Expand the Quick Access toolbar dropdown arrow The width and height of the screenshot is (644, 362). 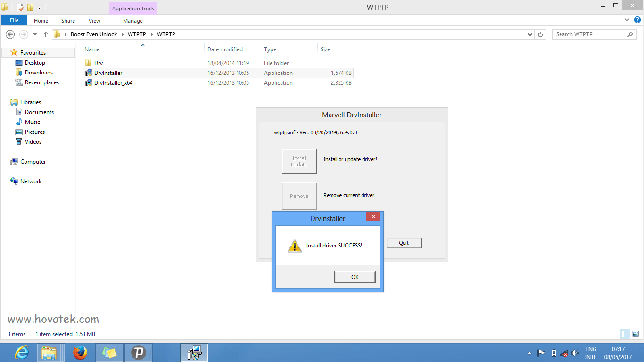point(39,8)
